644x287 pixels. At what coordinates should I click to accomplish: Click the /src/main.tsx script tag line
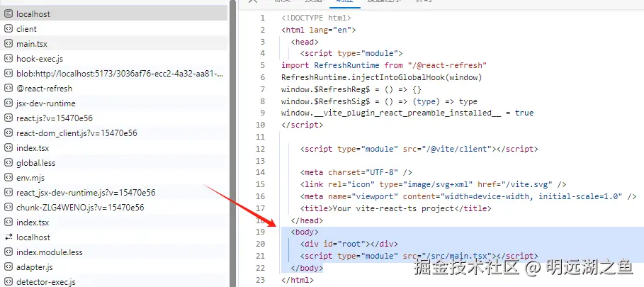pyautogui.click(x=419, y=256)
